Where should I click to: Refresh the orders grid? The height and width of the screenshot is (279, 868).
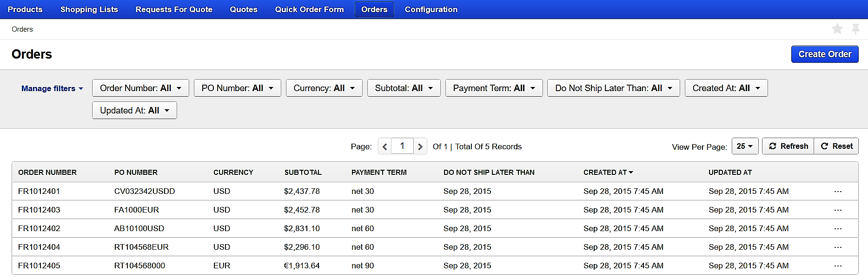(788, 146)
